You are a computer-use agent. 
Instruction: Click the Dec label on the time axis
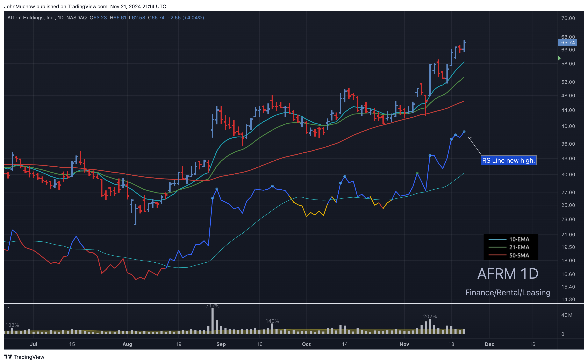point(489,344)
